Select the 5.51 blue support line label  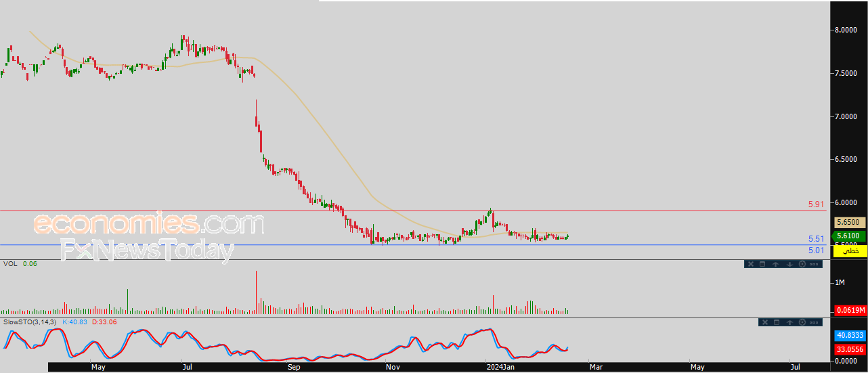click(x=816, y=239)
